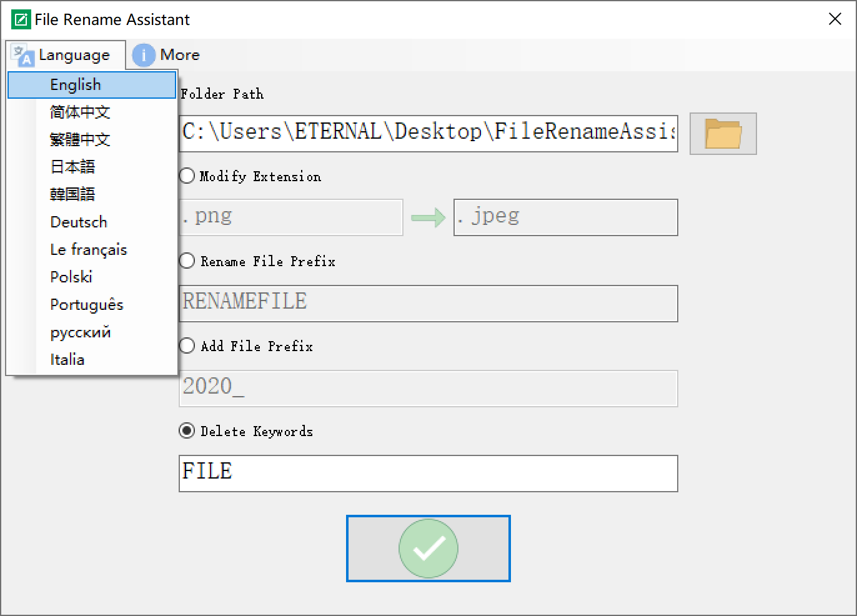
Task: Click the folder browse icon
Action: [723, 134]
